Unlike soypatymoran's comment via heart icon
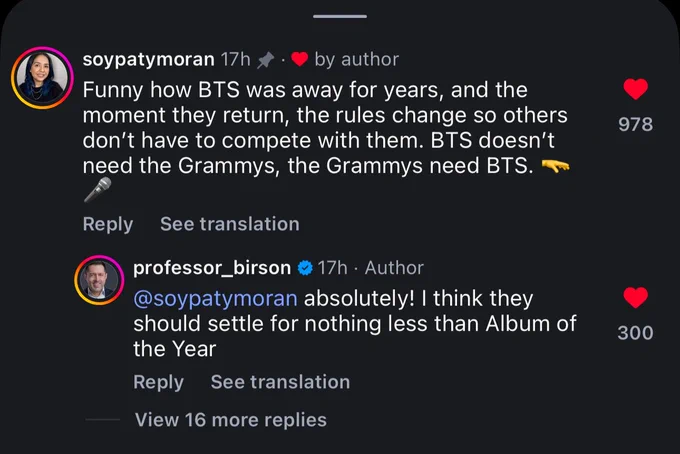 tap(635, 89)
